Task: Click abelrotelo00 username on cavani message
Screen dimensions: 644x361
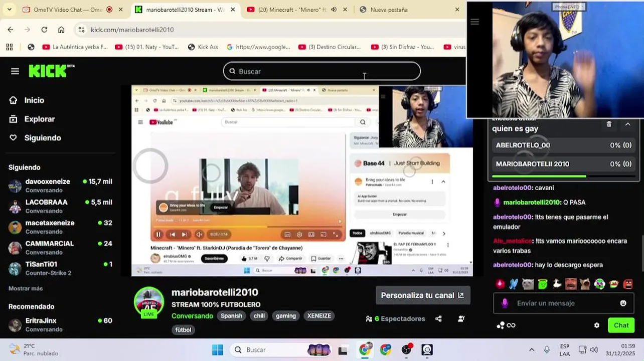Action: tap(512, 188)
